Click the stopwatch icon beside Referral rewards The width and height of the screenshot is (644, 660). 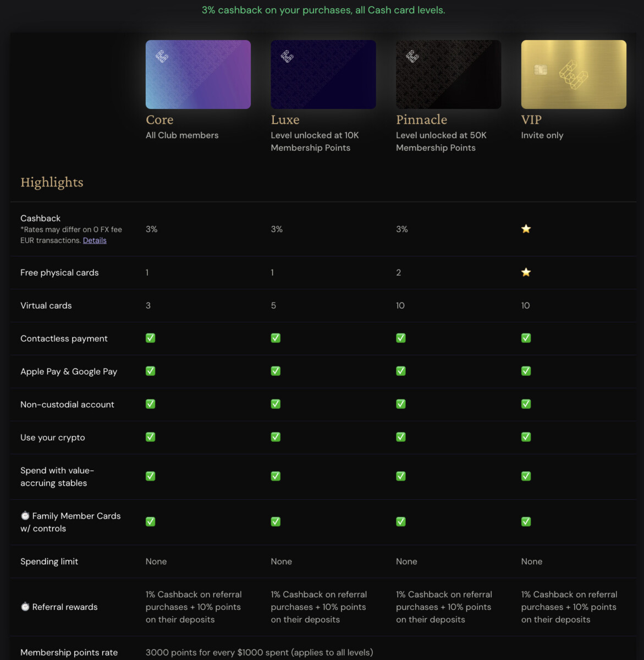pos(25,607)
